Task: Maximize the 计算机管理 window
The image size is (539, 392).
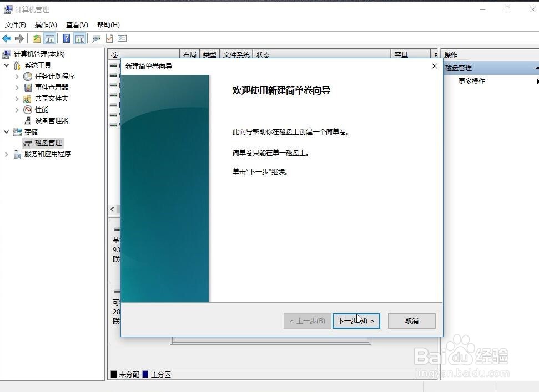Action: [x=507, y=9]
